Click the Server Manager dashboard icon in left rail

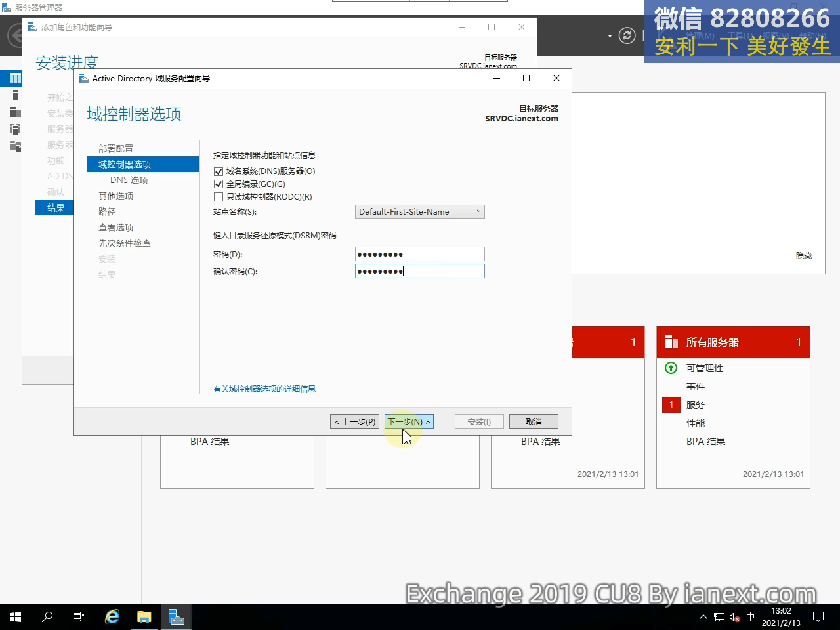[x=16, y=78]
